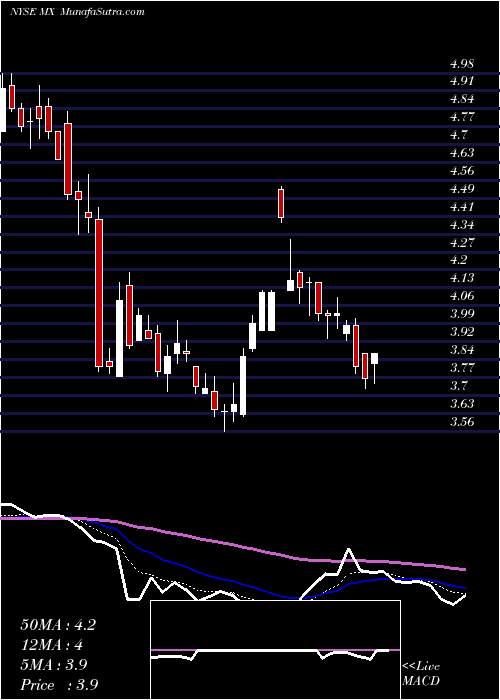Click the MACD inset chart box
The image size is (500, 700).
click(275, 650)
